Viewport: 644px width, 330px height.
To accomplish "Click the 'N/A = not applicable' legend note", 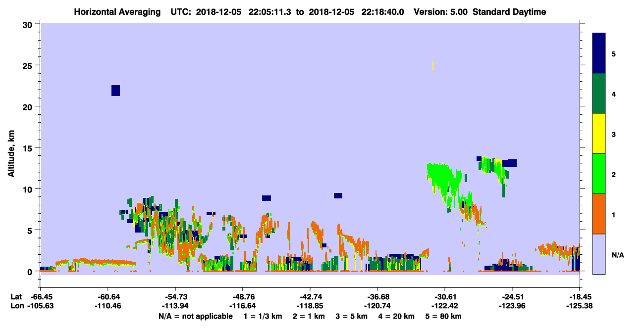I will (196, 316).
